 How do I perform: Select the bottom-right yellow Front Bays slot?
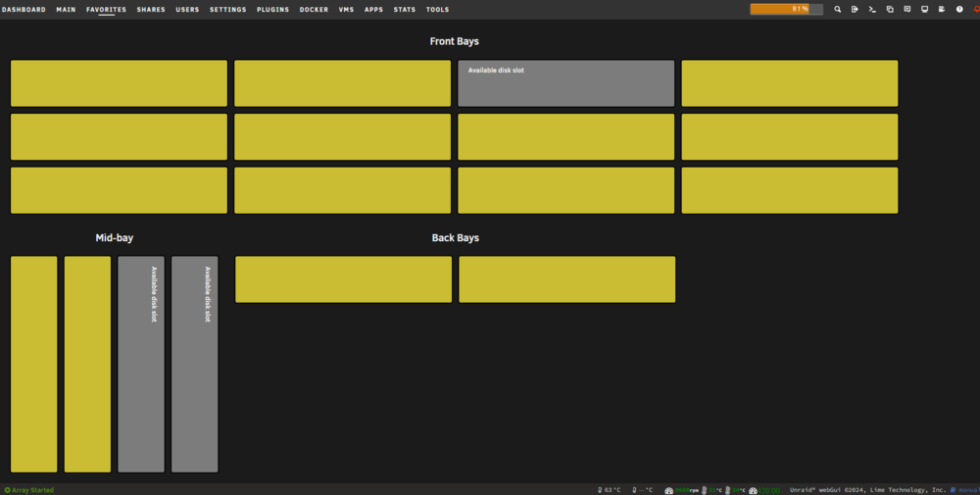click(x=789, y=190)
